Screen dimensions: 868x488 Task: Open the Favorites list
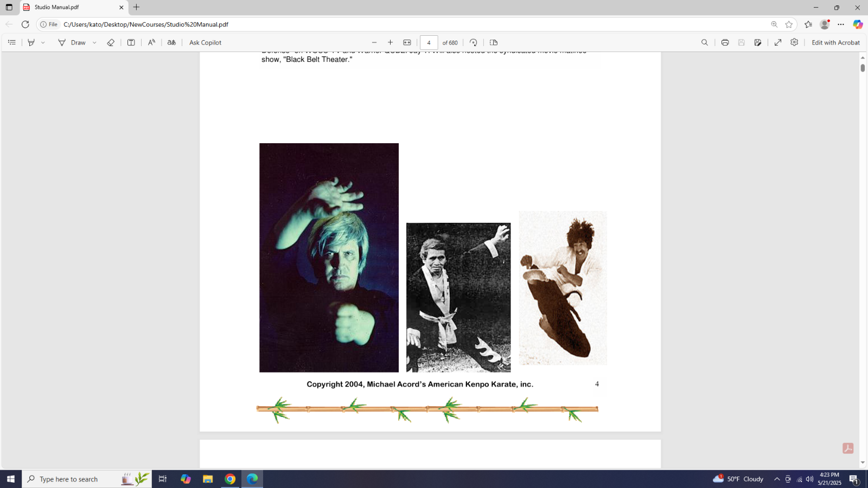coord(808,24)
